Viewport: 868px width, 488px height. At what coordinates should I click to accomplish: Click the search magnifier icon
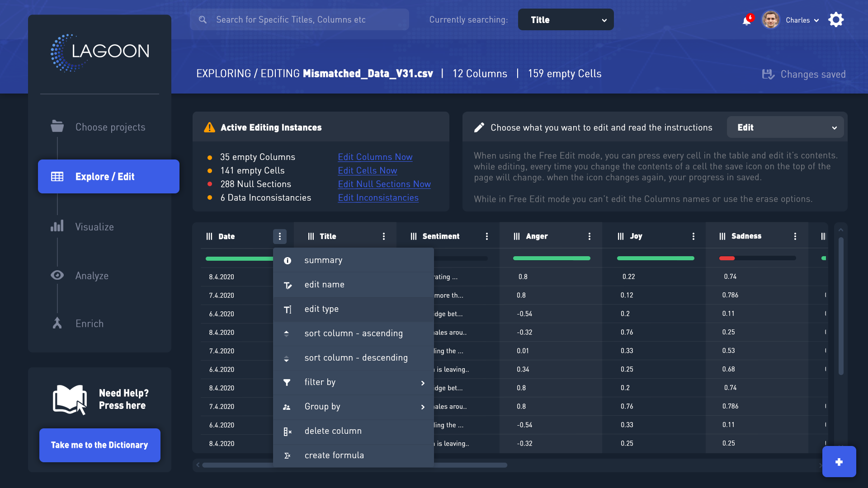pyautogui.click(x=203, y=20)
